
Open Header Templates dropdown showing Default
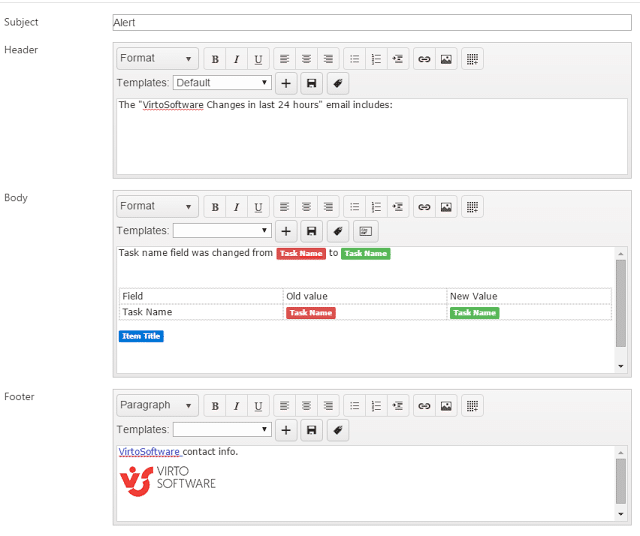pyautogui.click(x=222, y=82)
